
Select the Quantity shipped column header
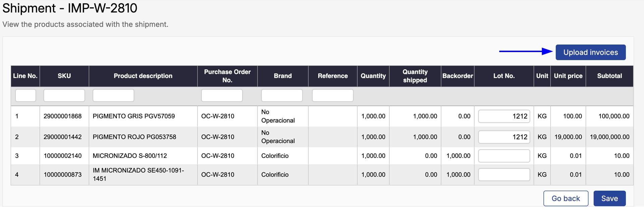point(415,76)
